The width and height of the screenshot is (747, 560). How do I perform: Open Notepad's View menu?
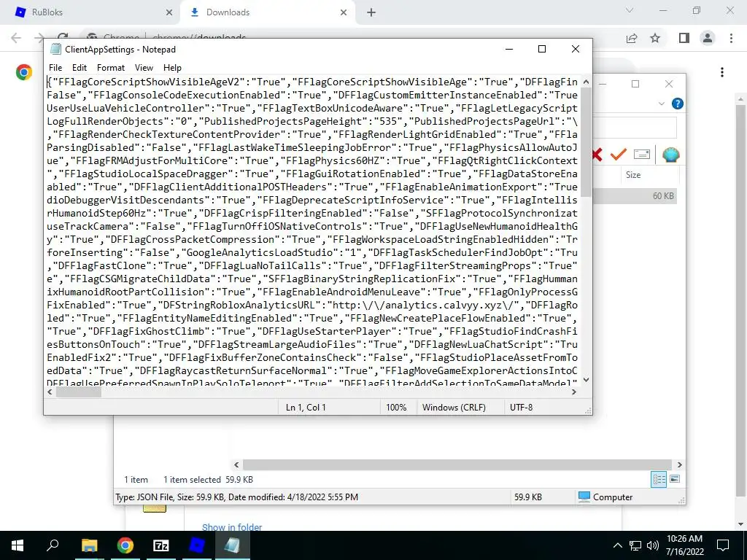(x=144, y=68)
